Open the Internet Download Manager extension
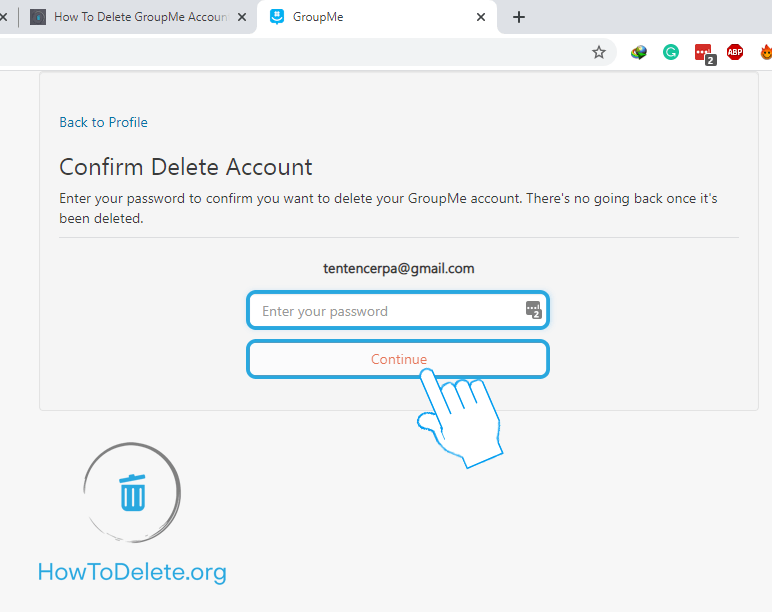 (638, 52)
